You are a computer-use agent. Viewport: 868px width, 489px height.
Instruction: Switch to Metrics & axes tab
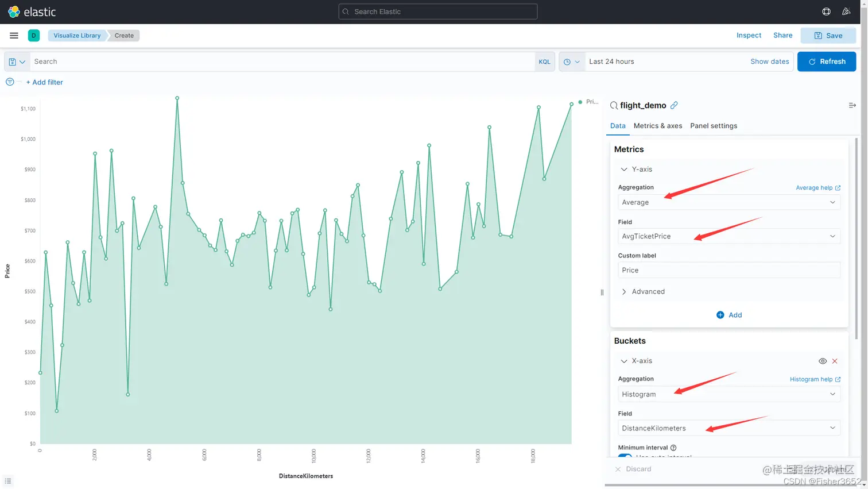click(658, 126)
